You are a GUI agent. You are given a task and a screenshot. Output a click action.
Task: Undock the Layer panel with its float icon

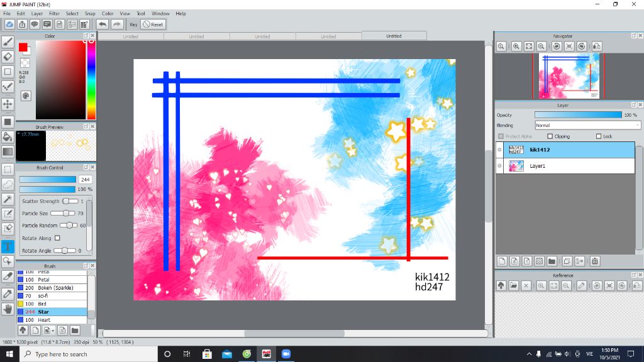coord(634,105)
